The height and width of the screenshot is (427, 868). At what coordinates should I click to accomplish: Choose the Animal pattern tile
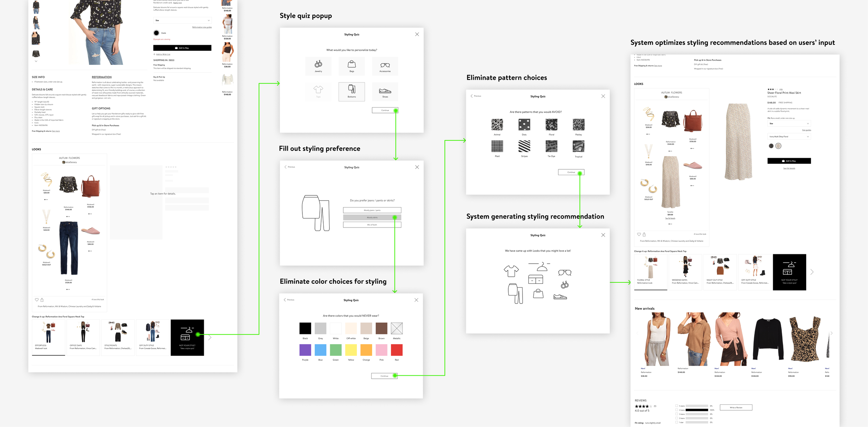(x=497, y=125)
